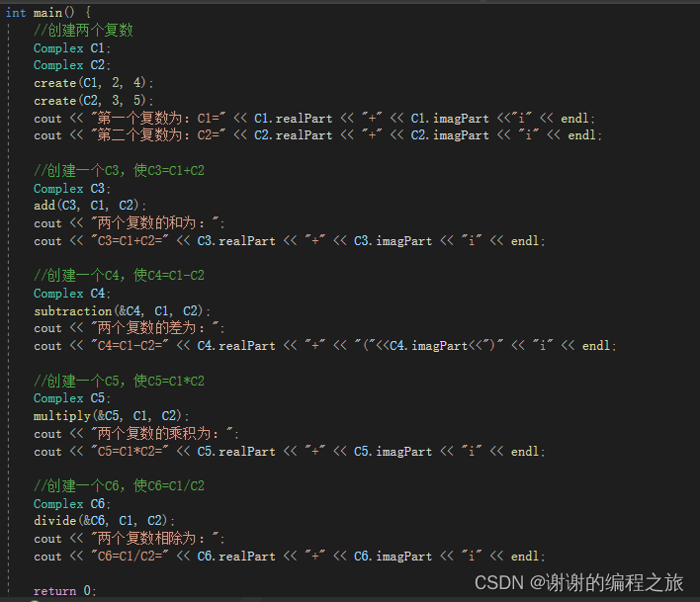Viewport: 700px width, 602px height.
Task: Click the comment '//创建一个C3，使C3=C1+C2'
Action: pyautogui.click(x=120, y=170)
